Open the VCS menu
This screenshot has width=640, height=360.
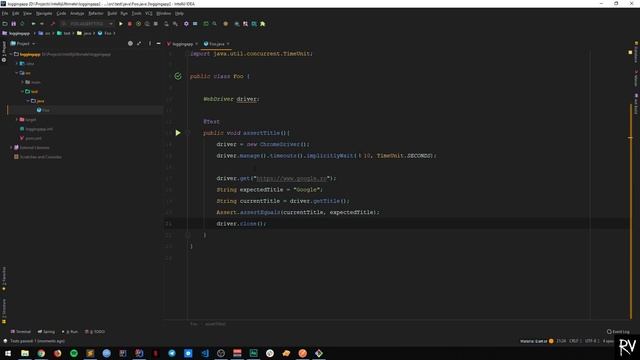[x=149, y=13]
